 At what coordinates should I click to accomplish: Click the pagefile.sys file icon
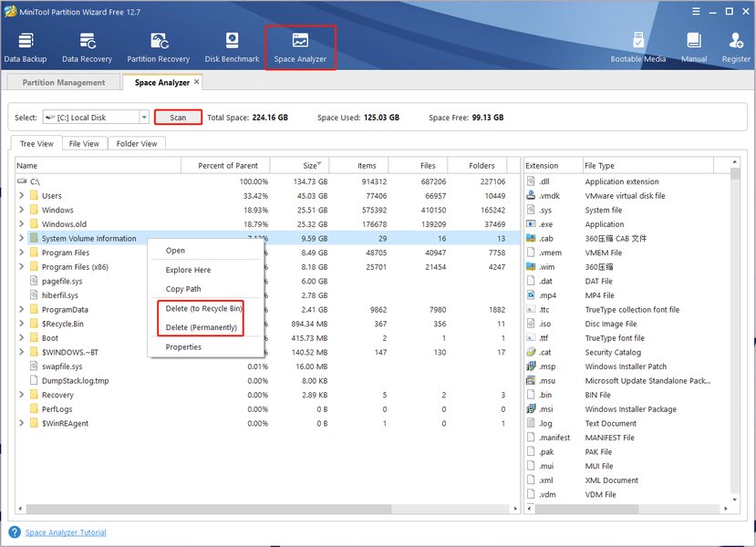pos(34,281)
